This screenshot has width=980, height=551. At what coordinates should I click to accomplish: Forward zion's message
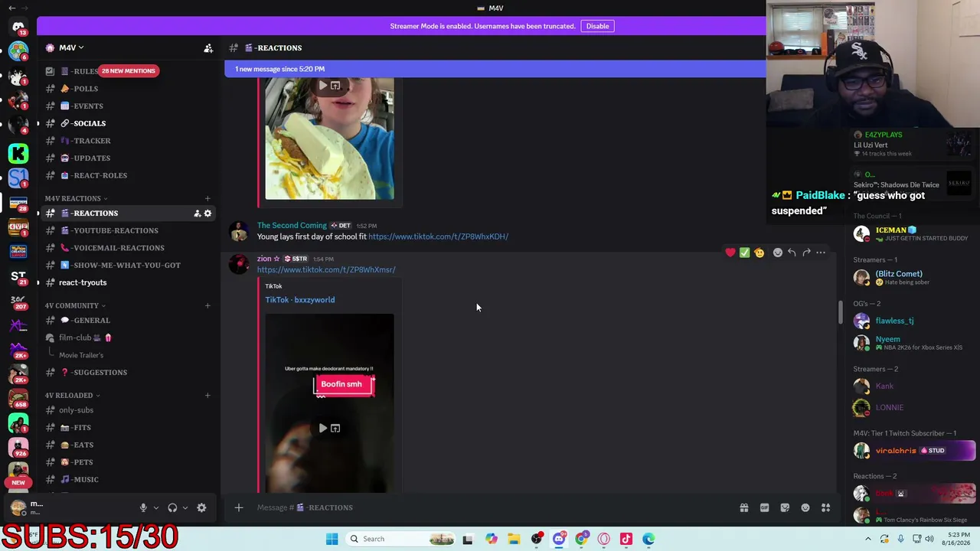[806, 253]
